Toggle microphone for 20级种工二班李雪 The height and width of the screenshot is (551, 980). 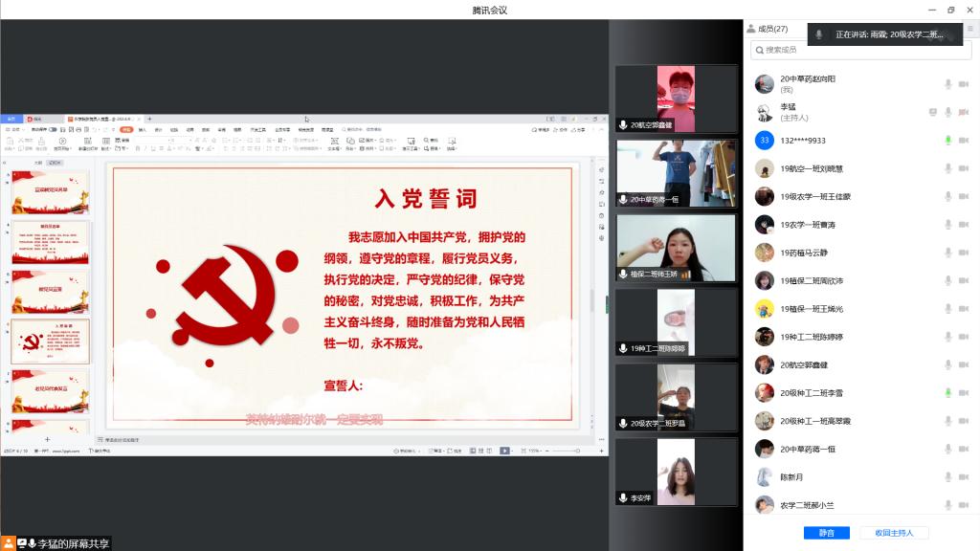point(948,393)
